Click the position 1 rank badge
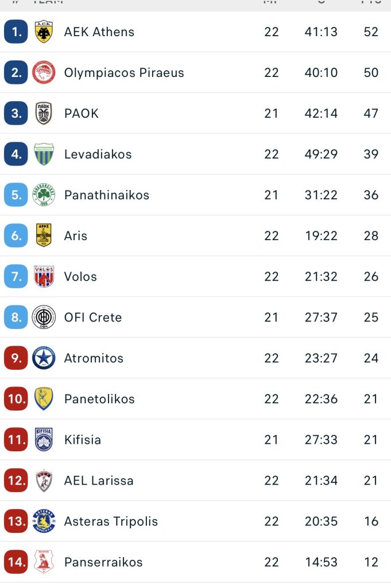Image resolution: width=391 pixels, height=588 pixels. point(16,32)
